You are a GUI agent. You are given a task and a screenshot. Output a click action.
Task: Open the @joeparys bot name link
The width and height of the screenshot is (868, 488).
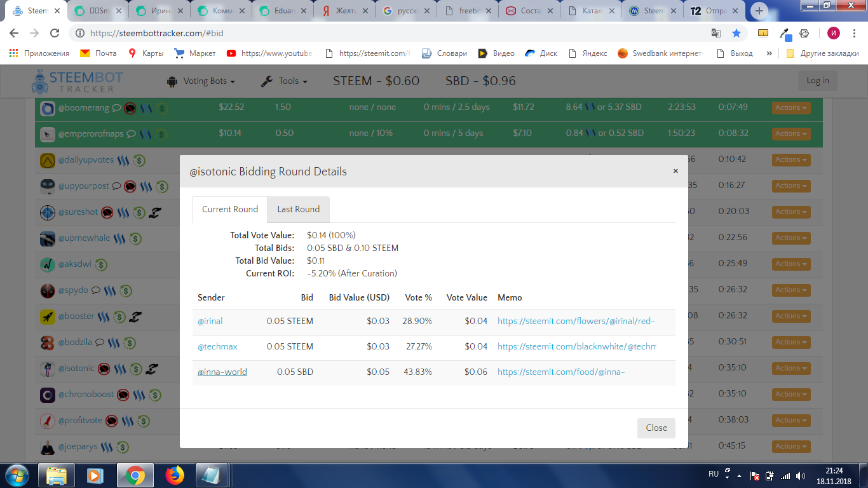[x=78, y=446]
